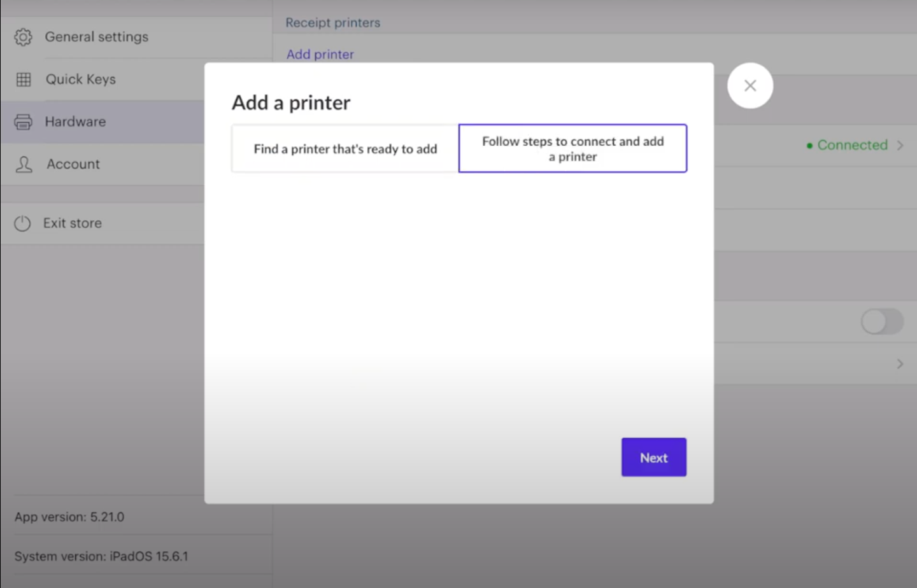Open General settings from the sidebar text
This screenshot has height=588, width=917.
[x=96, y=37]
